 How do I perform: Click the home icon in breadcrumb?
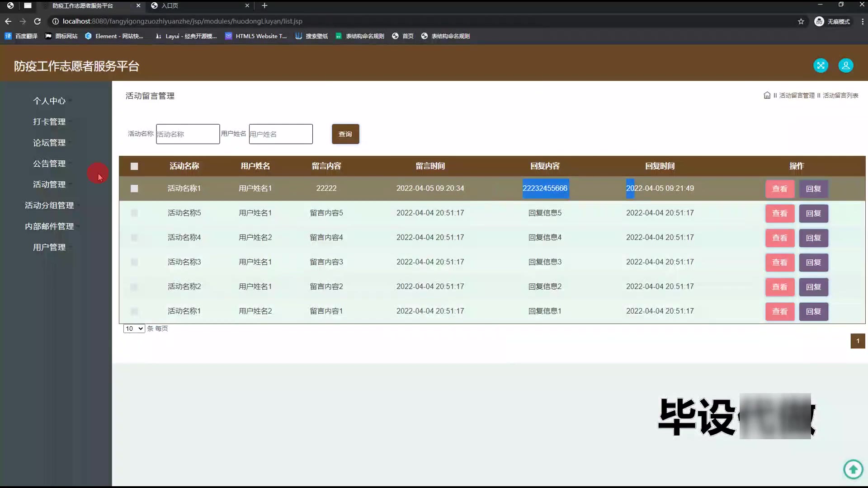[767, 95]
